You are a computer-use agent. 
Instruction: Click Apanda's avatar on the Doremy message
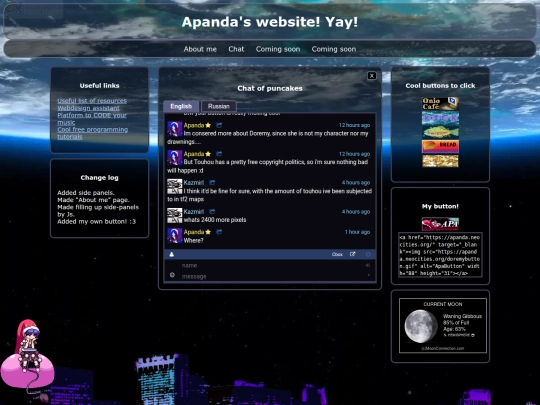pos(175,129)
